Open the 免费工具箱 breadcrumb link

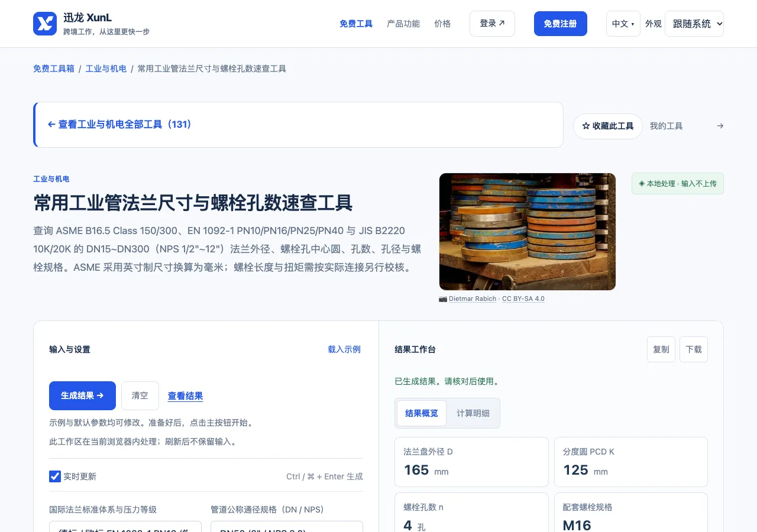pyautogui.click(x=54, y=69)
